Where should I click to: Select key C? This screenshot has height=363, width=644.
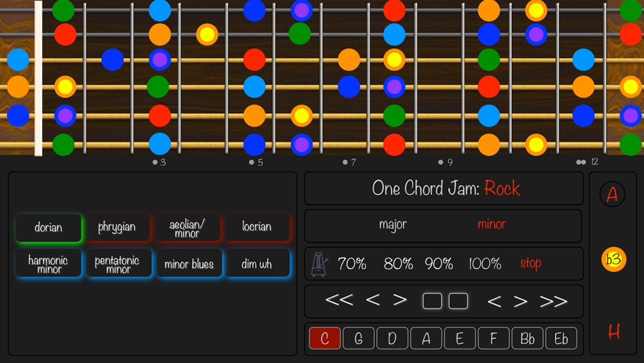325,338
